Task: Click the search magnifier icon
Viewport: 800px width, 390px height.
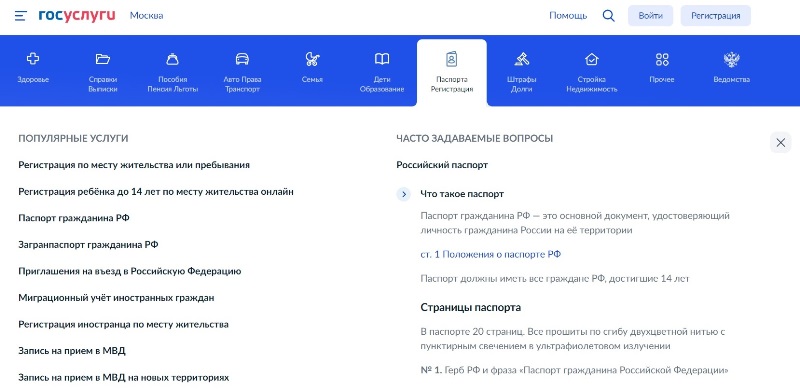Action: [608, 16]
